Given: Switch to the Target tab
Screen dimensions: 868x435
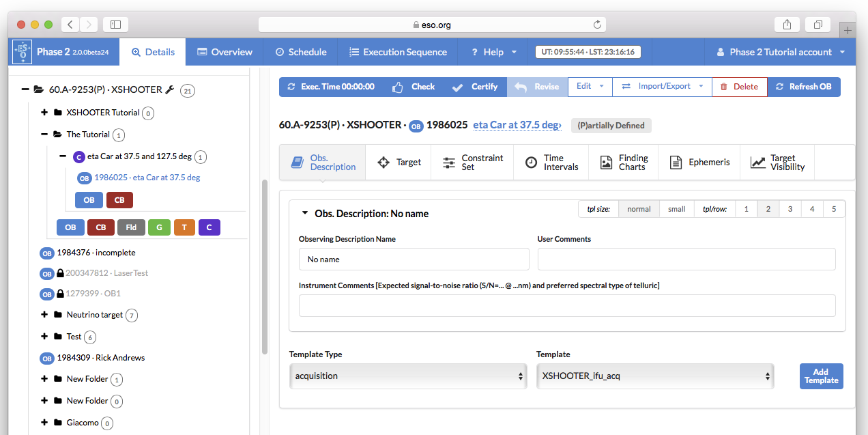Looking at the screenshot, I should pos(399,163).
